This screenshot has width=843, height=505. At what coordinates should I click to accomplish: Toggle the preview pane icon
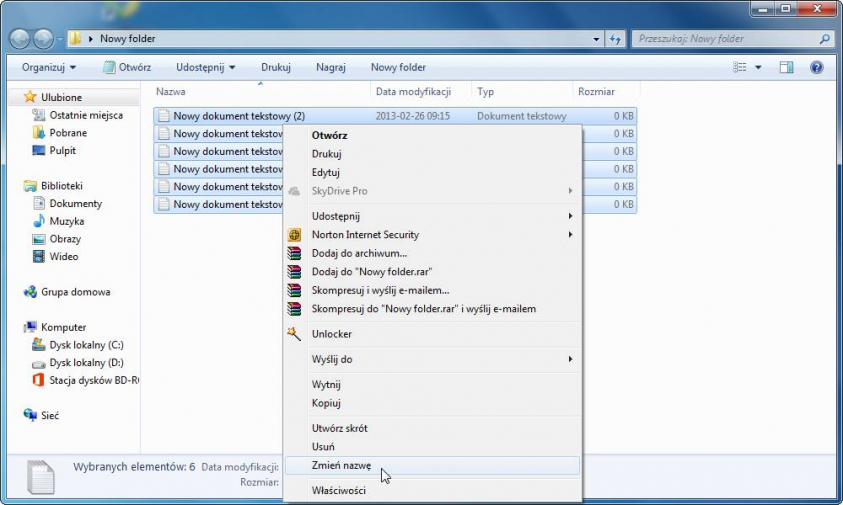point(786,67)
